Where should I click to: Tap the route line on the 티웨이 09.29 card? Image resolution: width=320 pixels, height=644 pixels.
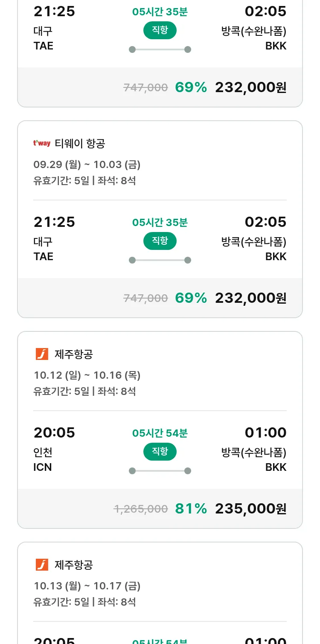(x=160, y=260)
